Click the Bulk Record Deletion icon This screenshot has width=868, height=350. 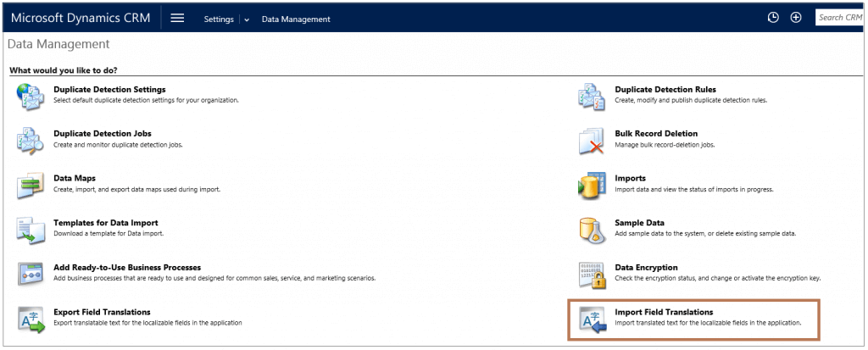click(592, 140)
